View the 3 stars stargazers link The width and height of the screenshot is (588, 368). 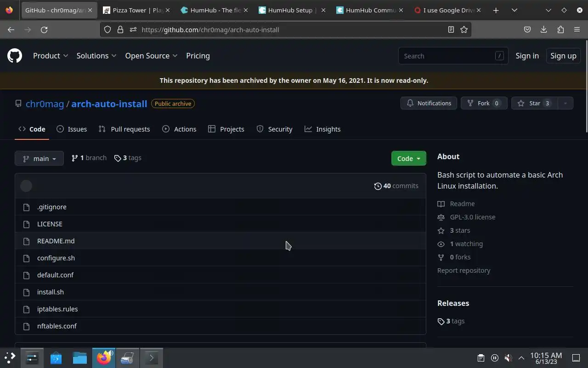tap(454, 230)
